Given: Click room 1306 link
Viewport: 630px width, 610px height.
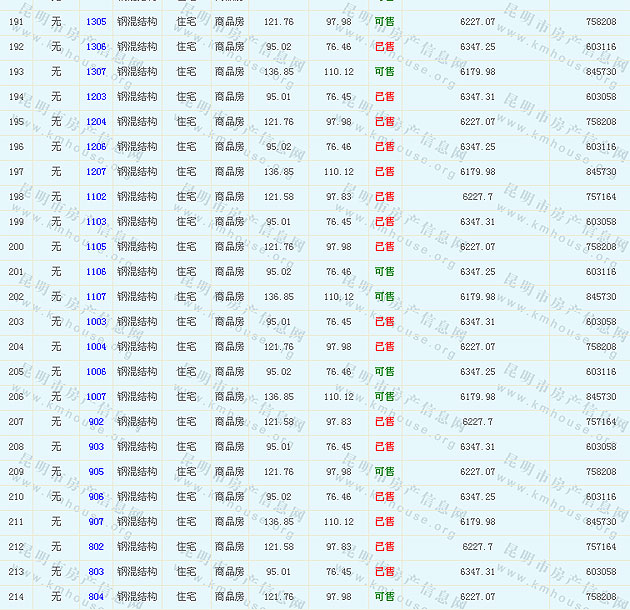Looking at the screenshot, I should 96,47.
